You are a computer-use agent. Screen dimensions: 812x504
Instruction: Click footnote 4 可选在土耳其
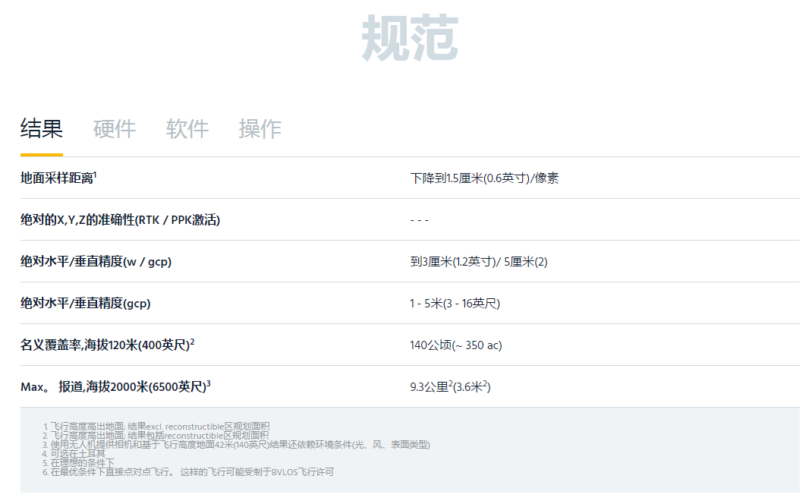click(77, 454)
